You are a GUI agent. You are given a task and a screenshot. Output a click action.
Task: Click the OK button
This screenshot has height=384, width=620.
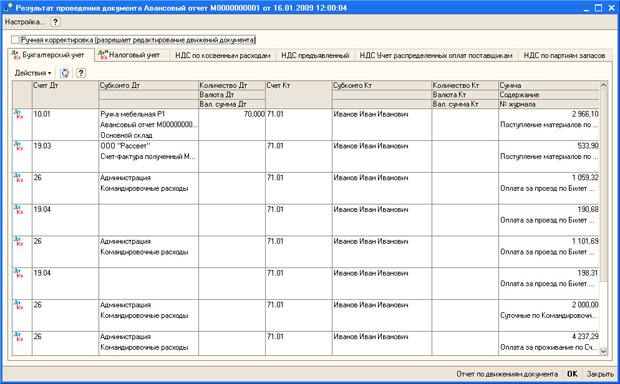pyautogui.click(x=572, y=374)
